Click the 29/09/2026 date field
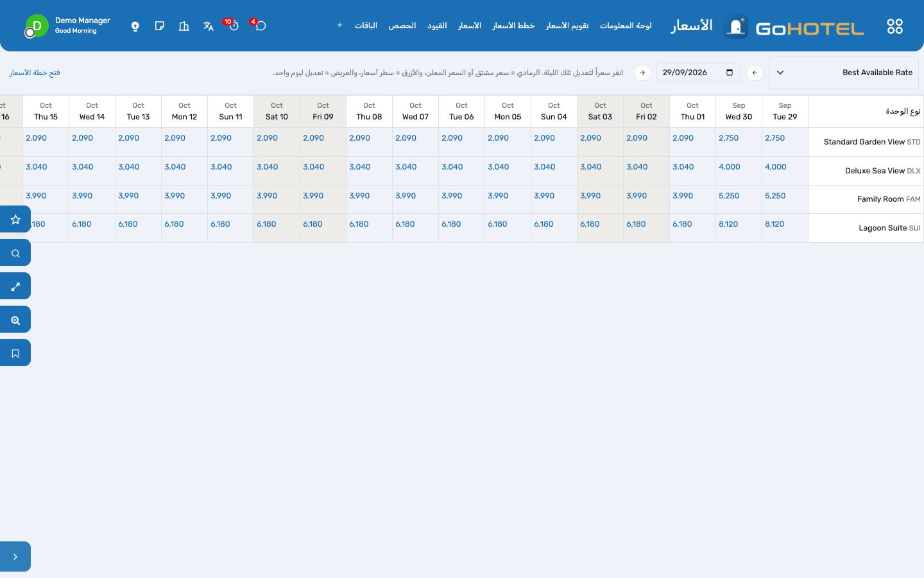924x578 pixels. pyautogui.click(x=698, y=73)
